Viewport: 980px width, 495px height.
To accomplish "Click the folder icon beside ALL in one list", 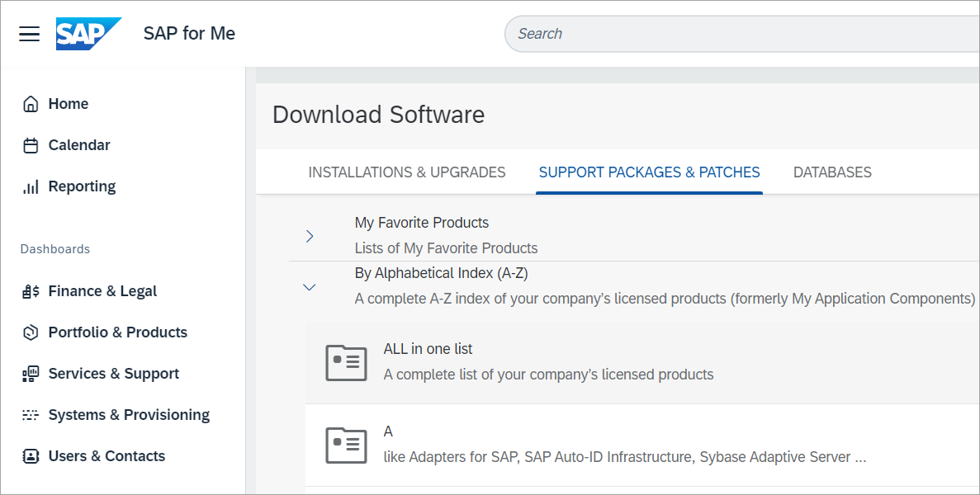I will 346,363.
